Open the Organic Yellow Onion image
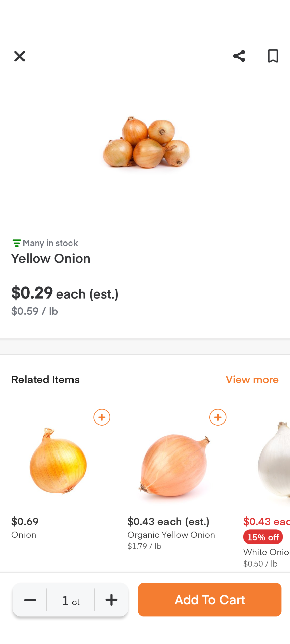Image resolution: width=290 pixels, height=644 pixels. point(175,465)
